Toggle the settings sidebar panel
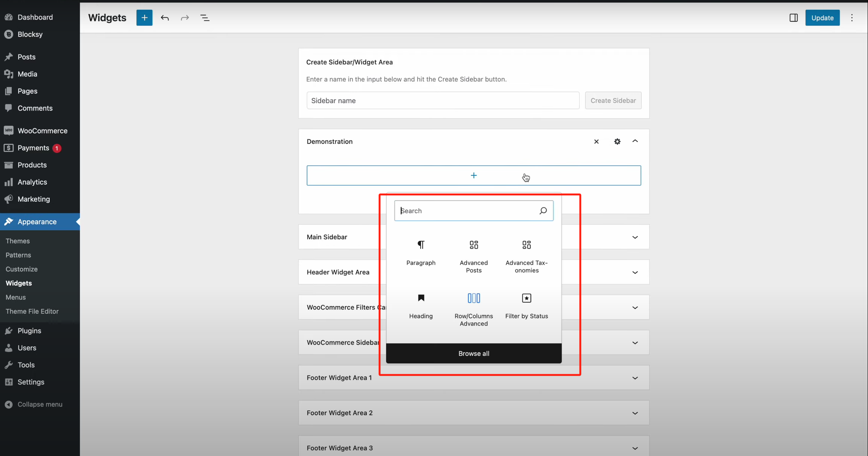Screen dimensions: 868x456 [793, 18]
